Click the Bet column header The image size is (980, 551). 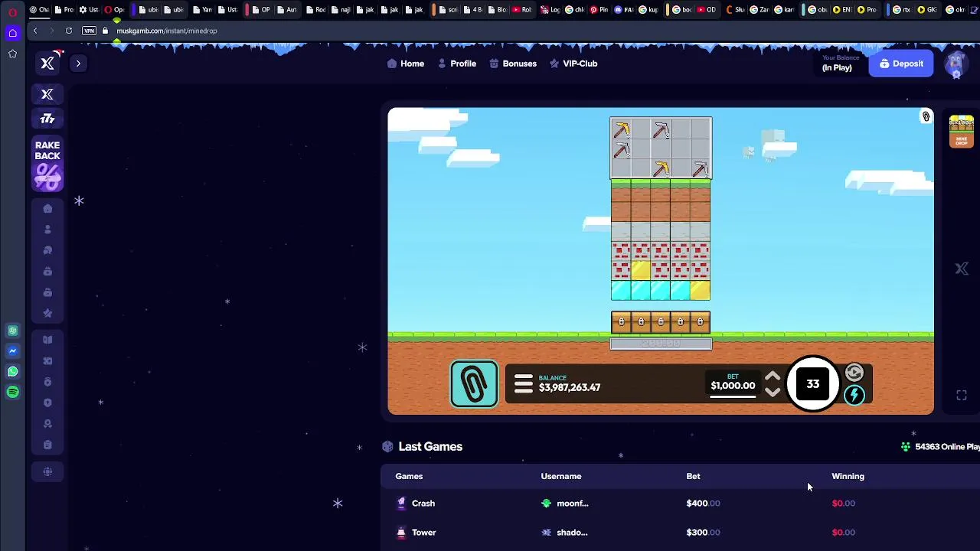click(693, 476)
